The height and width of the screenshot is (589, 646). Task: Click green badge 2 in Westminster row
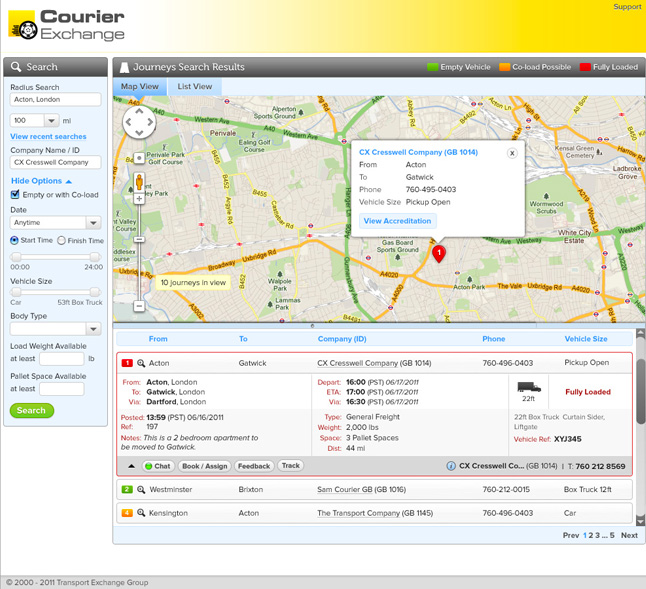(127, 489)
